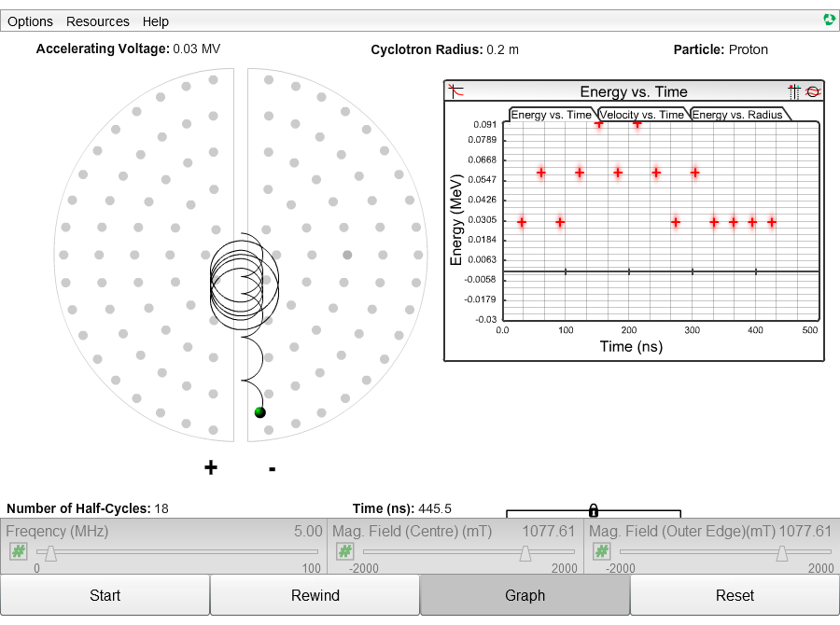The width and height of the screenshot is (840, 625).
Task: Click the Mag. Field Centre slider thumb
Action: 525,553
